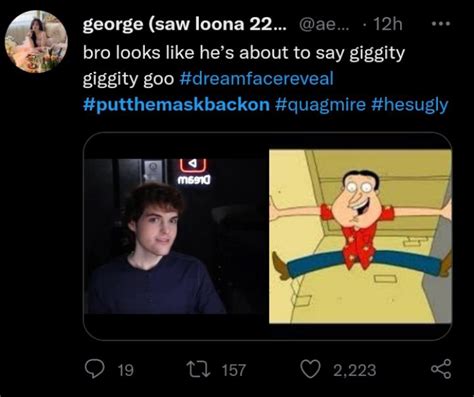Click the reply speech bubble icon
Image resolution: width=474 pixels, height=397 pixels.
click(x=95, y=369)
